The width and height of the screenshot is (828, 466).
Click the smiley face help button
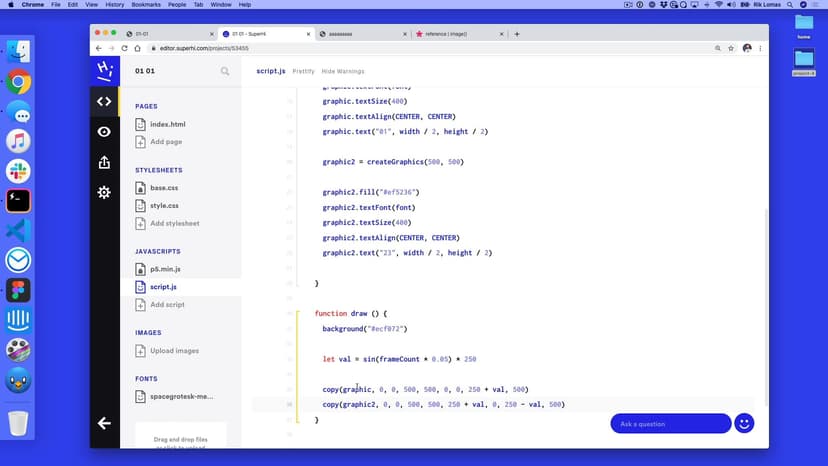(x=743, y=423)
